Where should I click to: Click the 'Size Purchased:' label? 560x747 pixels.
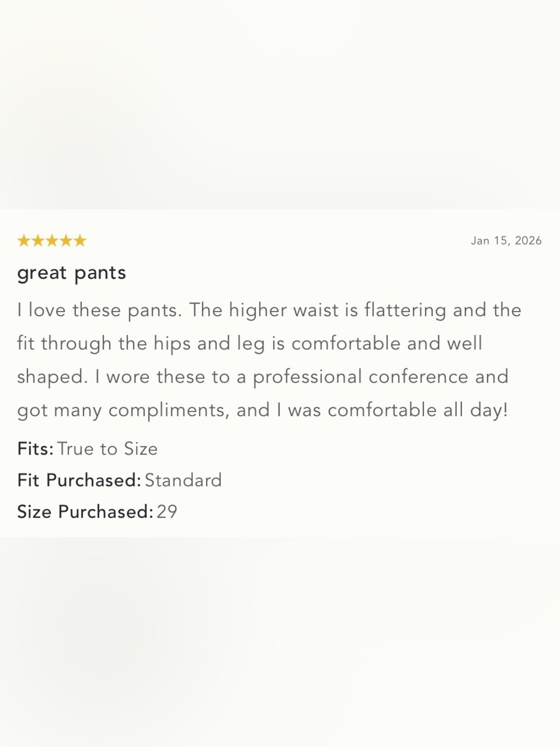(85, 512)
